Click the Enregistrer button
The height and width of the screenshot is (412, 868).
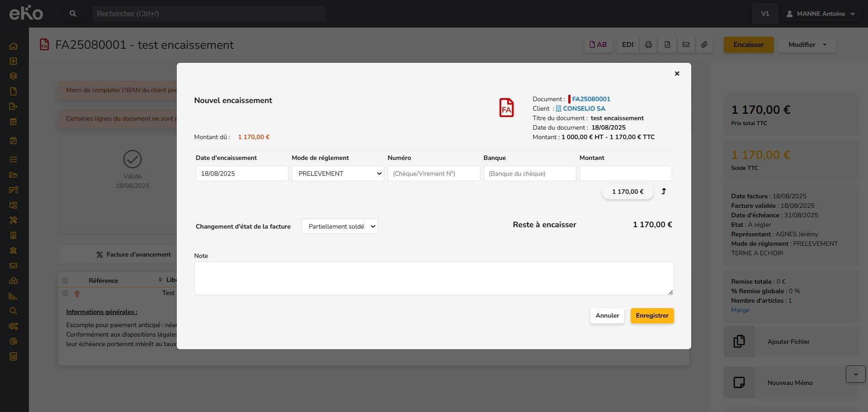click(x=652, y=316)
